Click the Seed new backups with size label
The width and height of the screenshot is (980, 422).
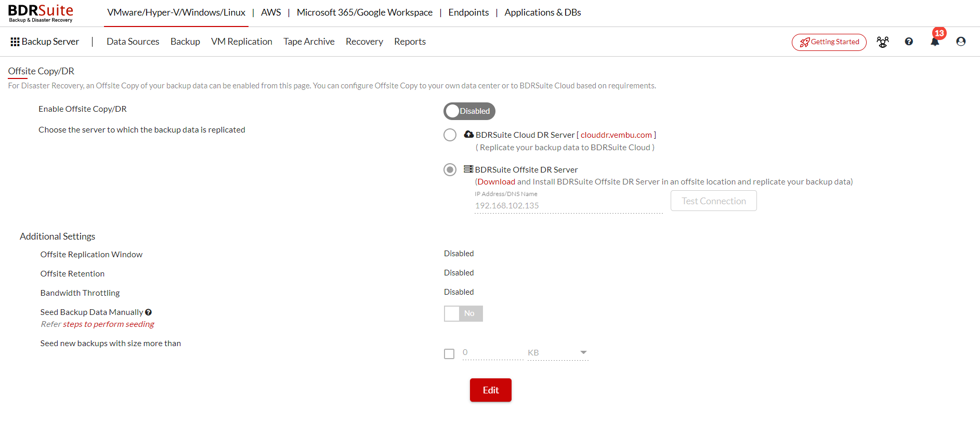(111, 344)
